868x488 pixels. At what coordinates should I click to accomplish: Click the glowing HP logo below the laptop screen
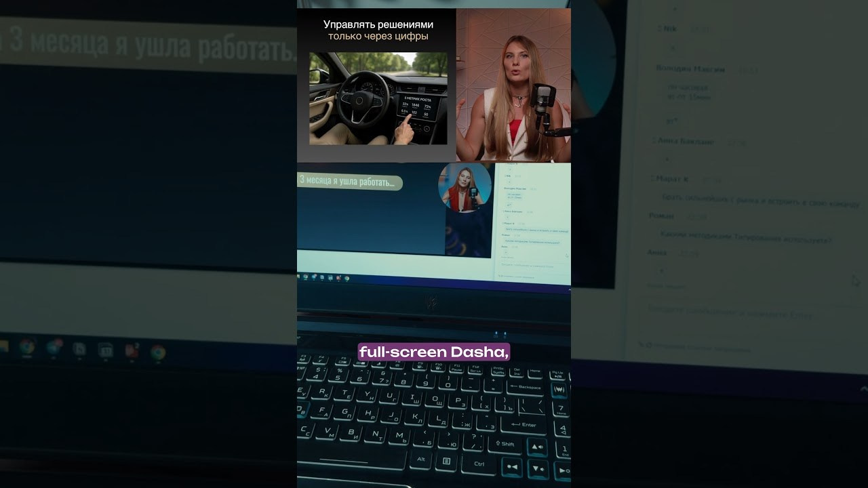(x=432, y=302)
